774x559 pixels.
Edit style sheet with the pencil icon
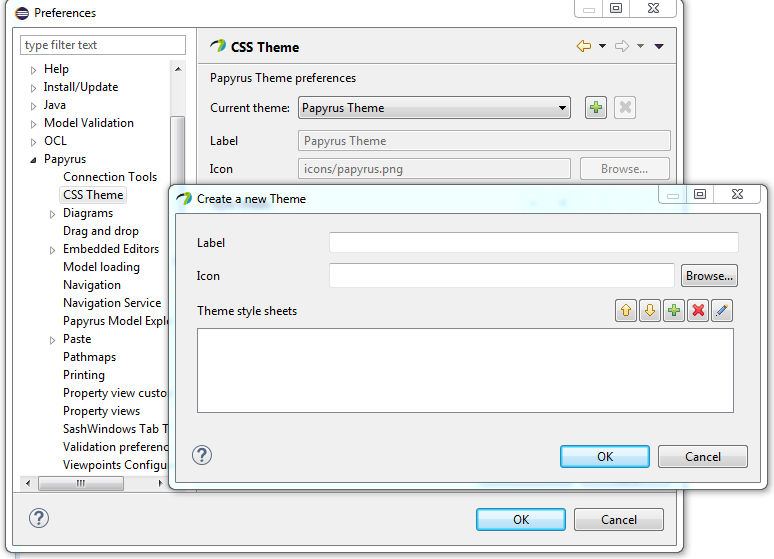(x=722, y=311)
